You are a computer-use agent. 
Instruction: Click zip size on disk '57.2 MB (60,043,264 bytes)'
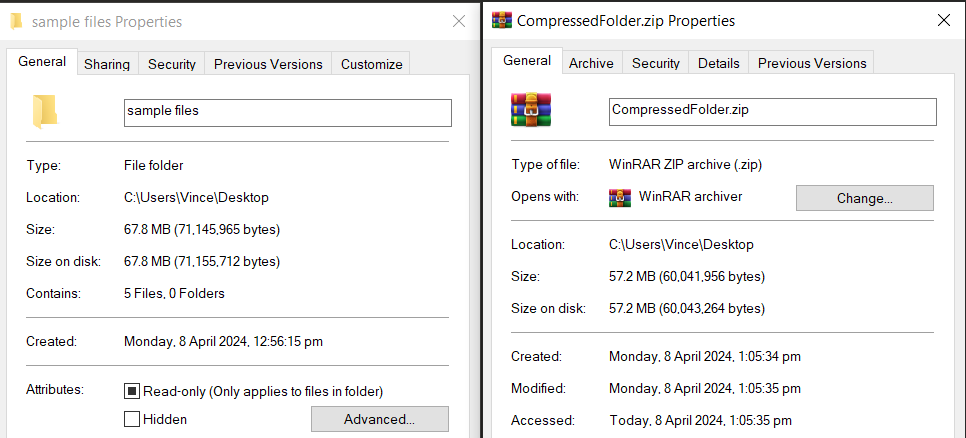click(687, 309)
